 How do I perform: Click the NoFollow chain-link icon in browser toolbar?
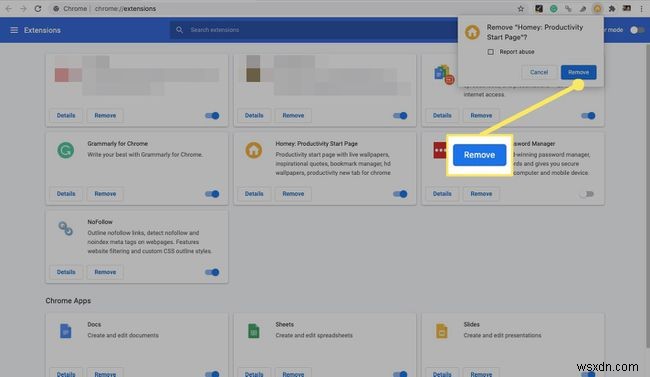[x=568, y=8]
